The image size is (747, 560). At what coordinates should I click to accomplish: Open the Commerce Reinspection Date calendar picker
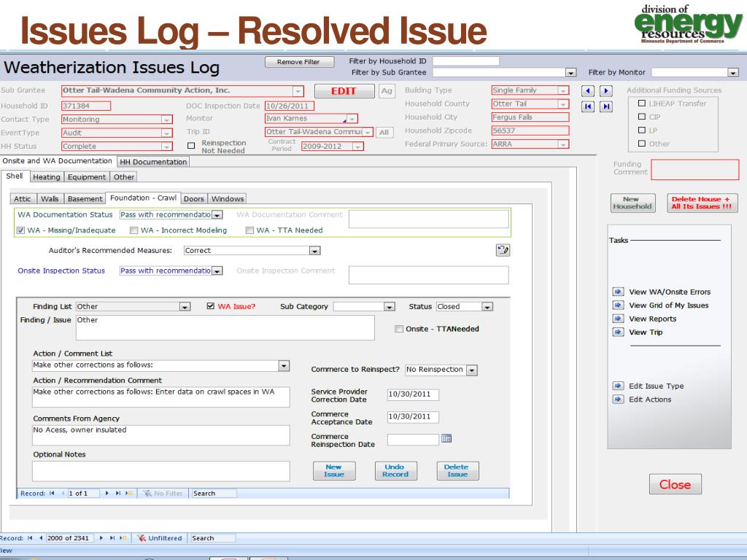pos(447,439)
